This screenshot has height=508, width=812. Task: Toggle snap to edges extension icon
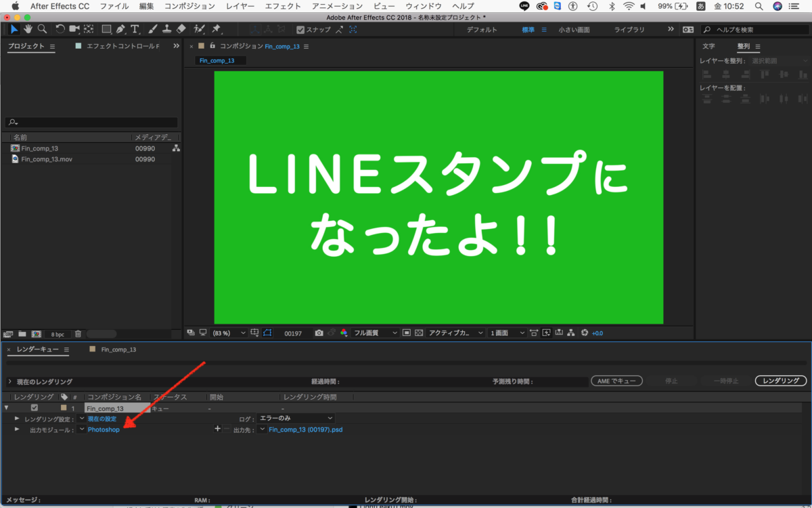(x=338, y=30)
